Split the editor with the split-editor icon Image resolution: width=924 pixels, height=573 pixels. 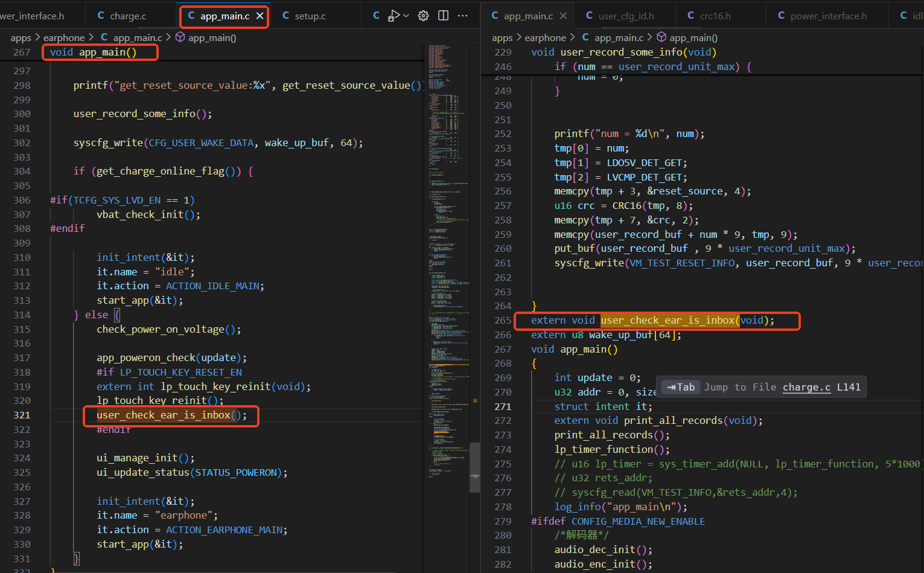pyautogui.click(x=443, y=16)
